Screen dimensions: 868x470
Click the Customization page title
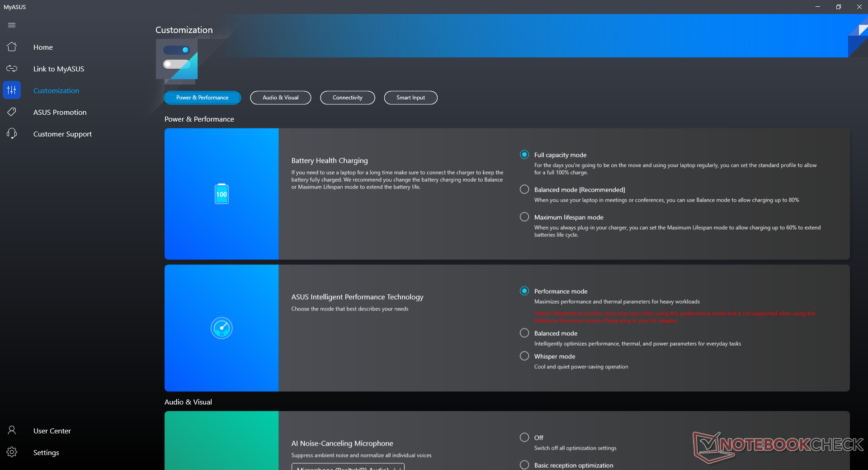184,30
